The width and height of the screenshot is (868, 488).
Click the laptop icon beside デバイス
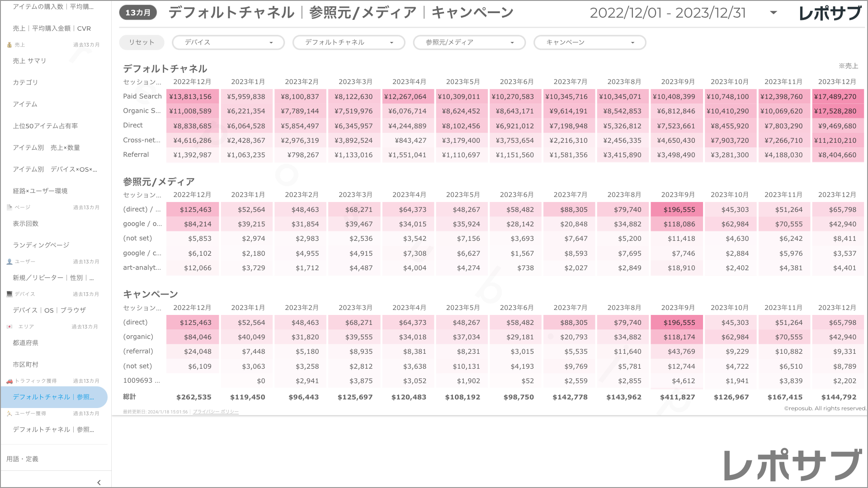pyautogui.click(x=9, y=294)
